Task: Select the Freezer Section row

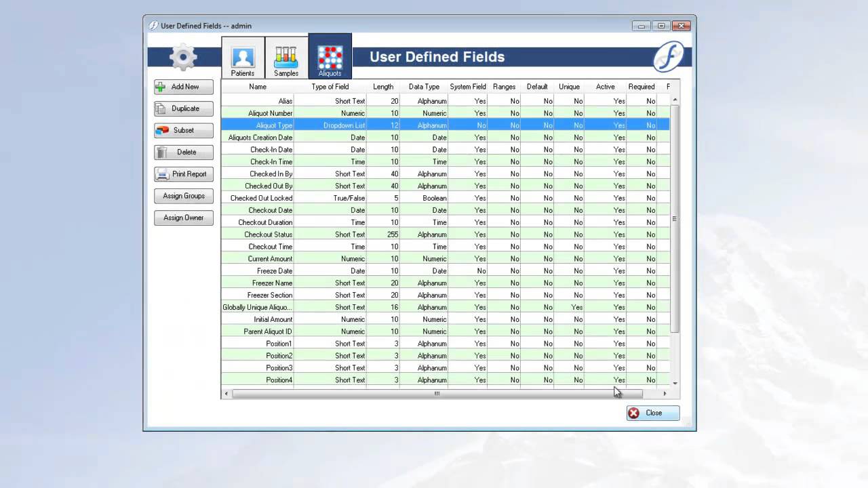Action: 446,296
